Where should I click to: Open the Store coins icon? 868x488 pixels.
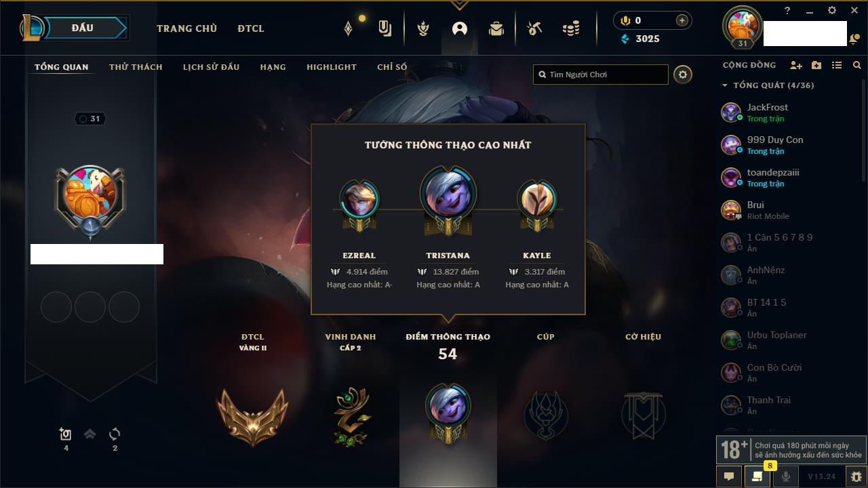(x=571, y=28)
